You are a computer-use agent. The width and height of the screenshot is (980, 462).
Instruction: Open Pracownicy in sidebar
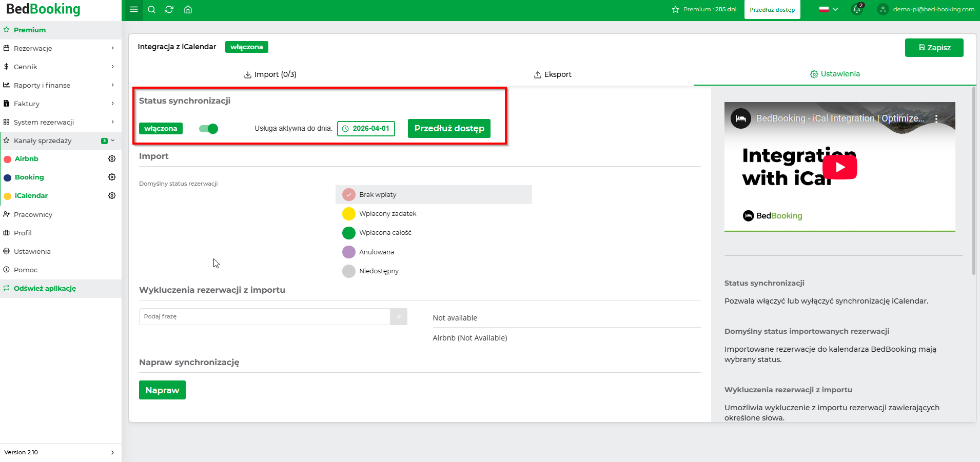(61, 214)
